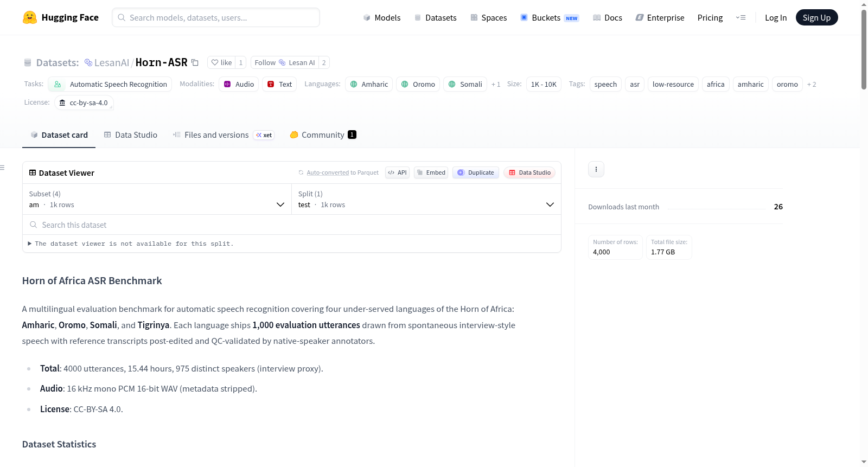Switch to the Dataset card tab
This screenshot has width=868, height=467.
pos(59,135)
